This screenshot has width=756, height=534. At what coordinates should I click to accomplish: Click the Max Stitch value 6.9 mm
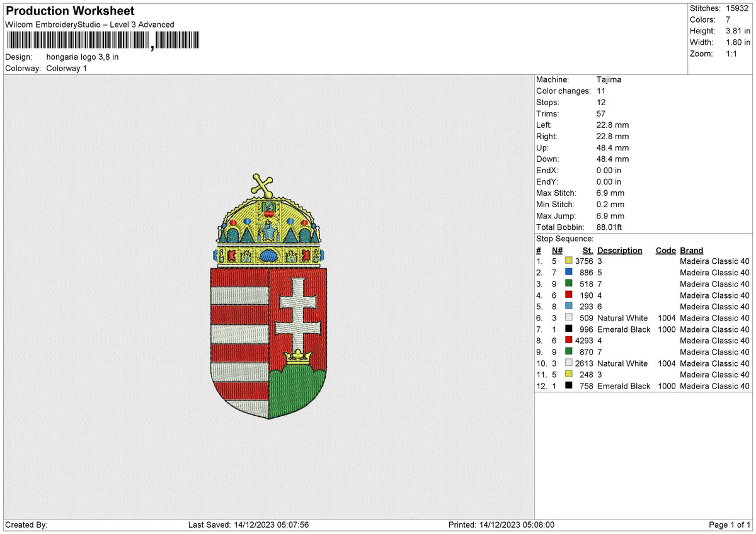coord(610,193)
